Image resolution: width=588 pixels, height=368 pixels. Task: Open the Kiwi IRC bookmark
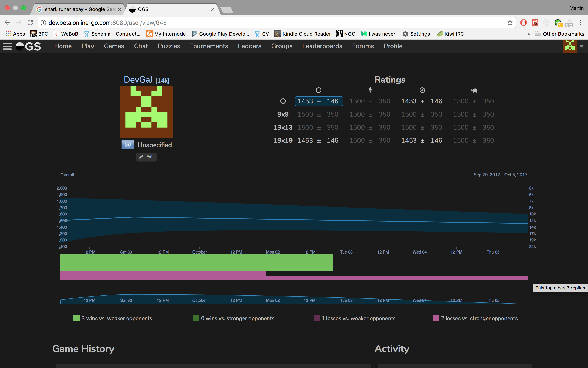[x=450, y=34]
